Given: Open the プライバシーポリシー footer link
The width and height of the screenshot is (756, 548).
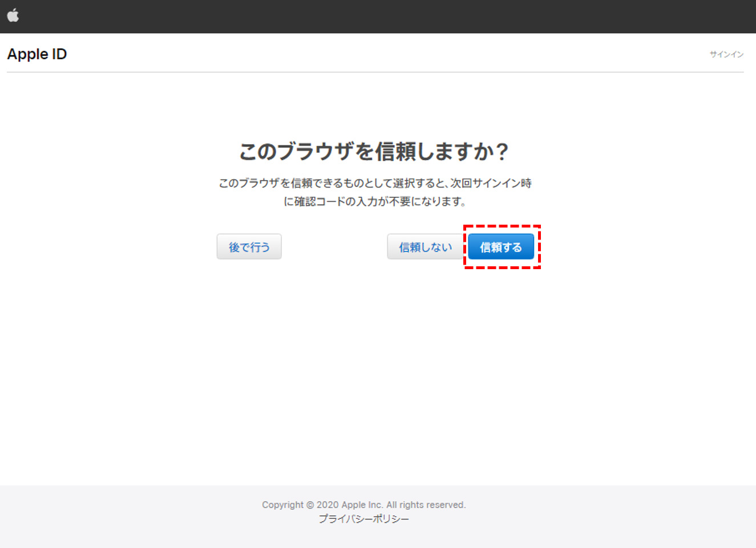Looking at the screenshot, I should pos(363,519).
